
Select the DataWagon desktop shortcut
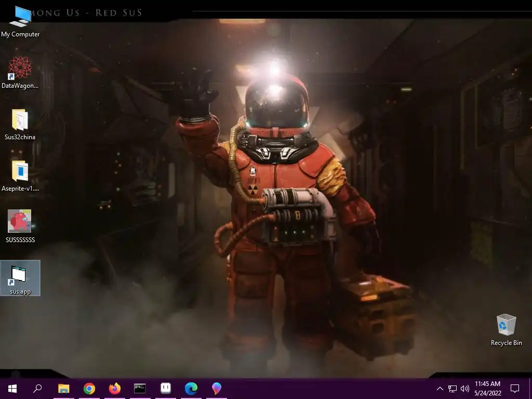pyautogui.click(x=20, y=73)
